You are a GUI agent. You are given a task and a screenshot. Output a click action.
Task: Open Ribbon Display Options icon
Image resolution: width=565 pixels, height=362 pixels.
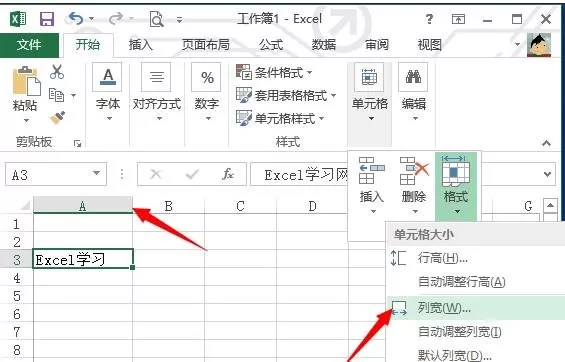point(458,19)
